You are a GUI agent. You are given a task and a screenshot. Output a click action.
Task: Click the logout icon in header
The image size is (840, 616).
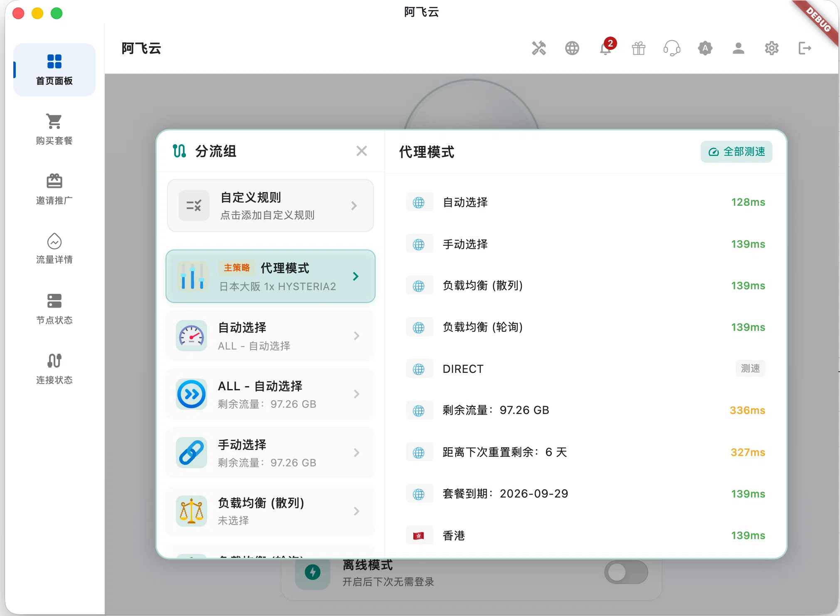point(805,48)
